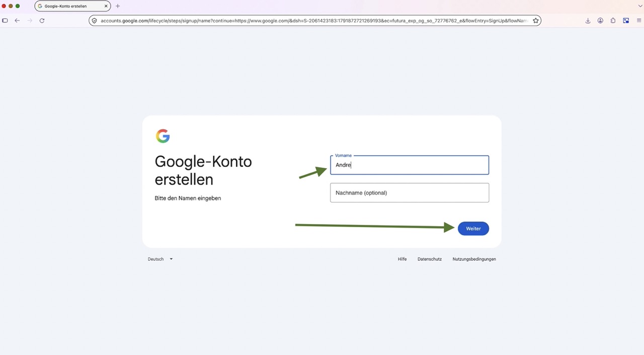
Task: Open a new tab with plus icon
Action: pyautogui.click(x=118, y=6)
